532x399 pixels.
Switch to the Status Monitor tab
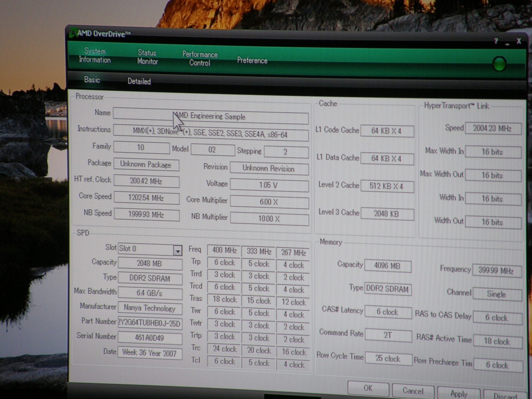(147, 57)
